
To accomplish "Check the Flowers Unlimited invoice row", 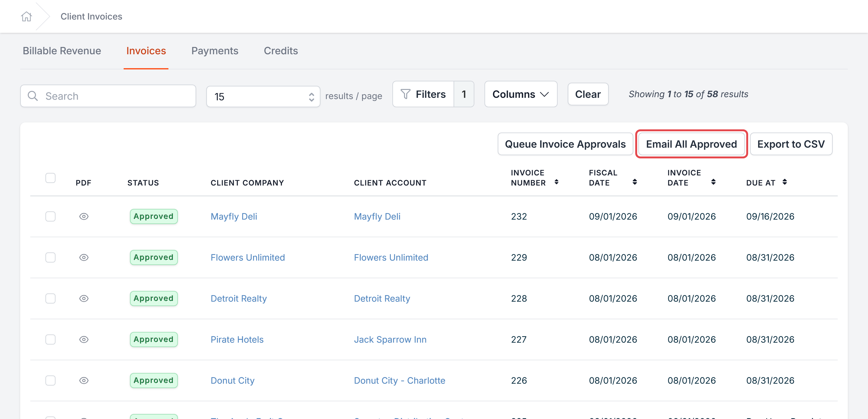I will point(50,257).
